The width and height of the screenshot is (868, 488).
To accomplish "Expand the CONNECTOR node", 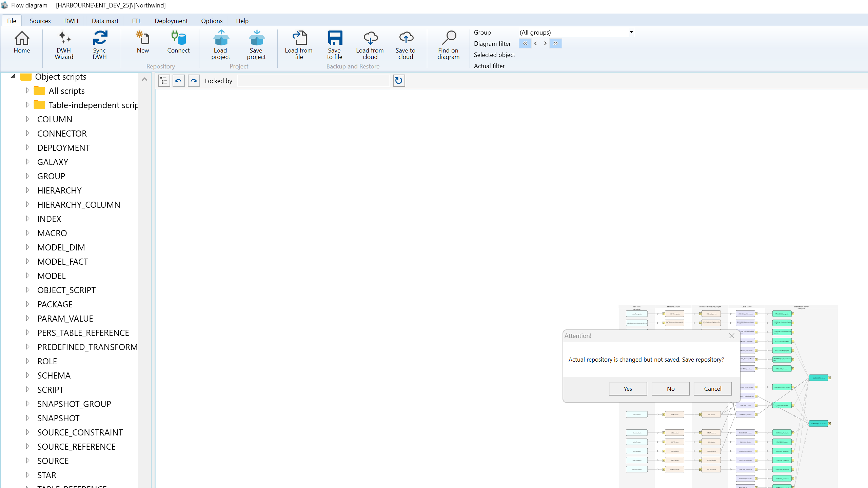I will tap(27, 133).
